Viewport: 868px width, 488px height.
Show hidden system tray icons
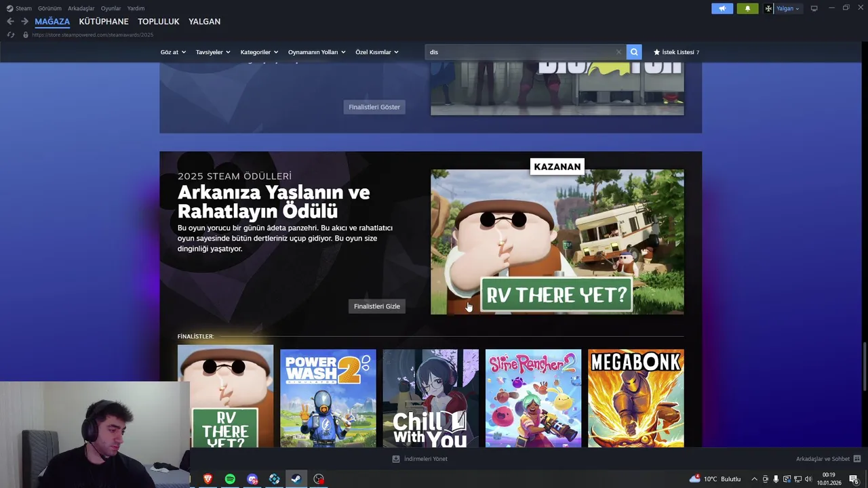pos(754,479)
